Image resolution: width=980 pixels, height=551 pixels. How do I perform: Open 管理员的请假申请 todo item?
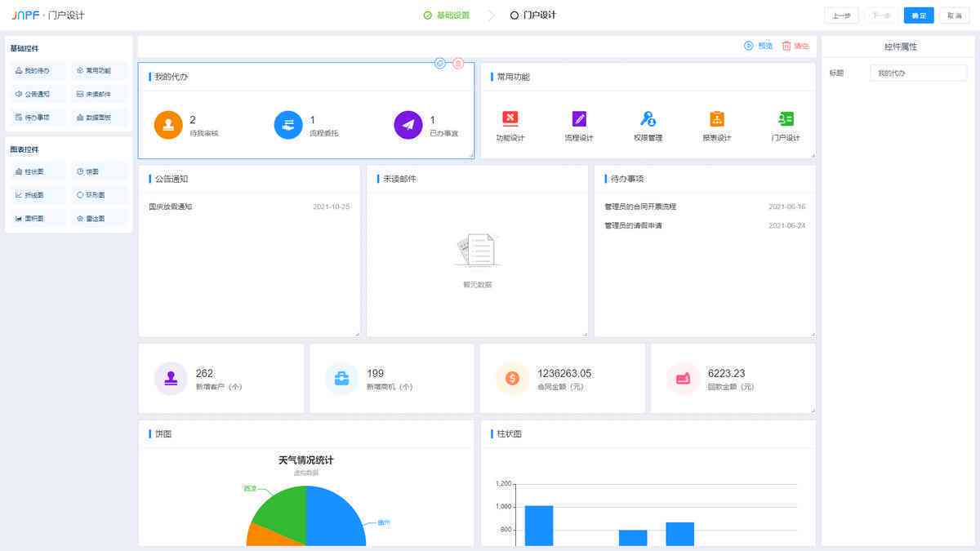click(x=633, y=226)
